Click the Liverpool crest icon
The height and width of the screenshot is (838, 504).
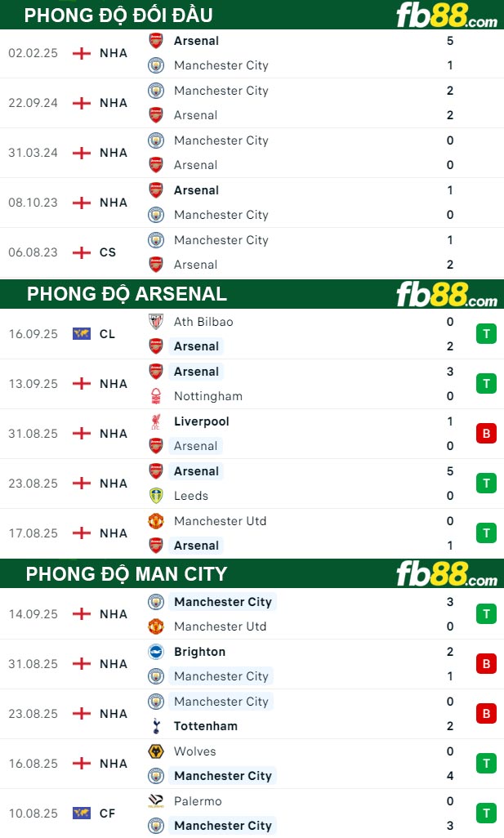tap(154, 421)
